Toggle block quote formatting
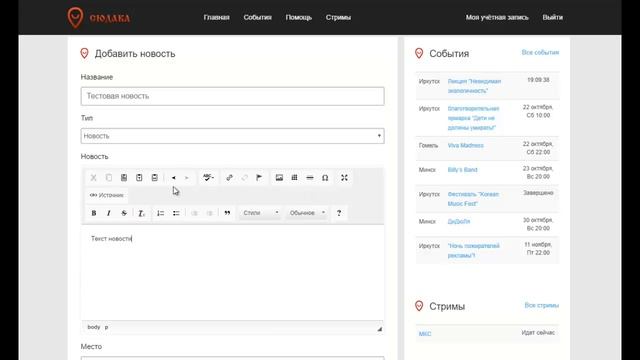Image resolution: width=640 pixels, height=360 pixels. (227, 213)
